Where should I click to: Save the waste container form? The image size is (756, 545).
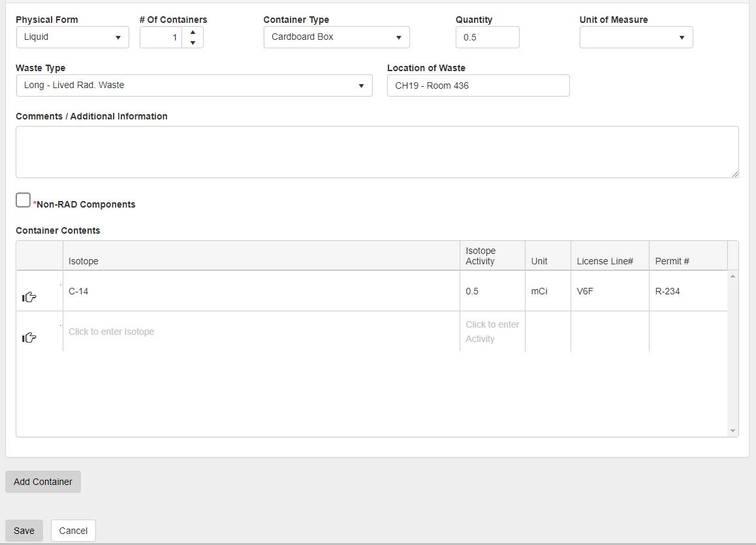tap(24, 531)
